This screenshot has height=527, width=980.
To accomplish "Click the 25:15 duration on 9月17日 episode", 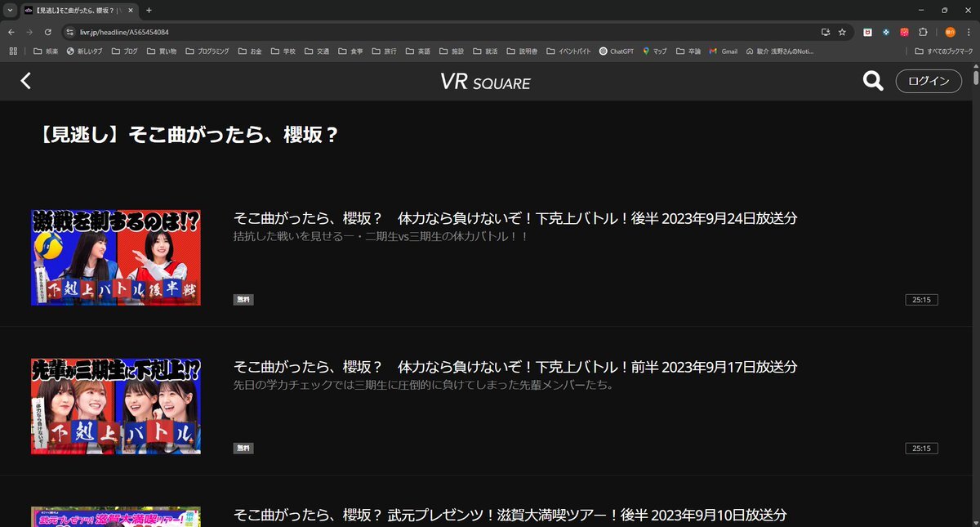I will [921, 449].
